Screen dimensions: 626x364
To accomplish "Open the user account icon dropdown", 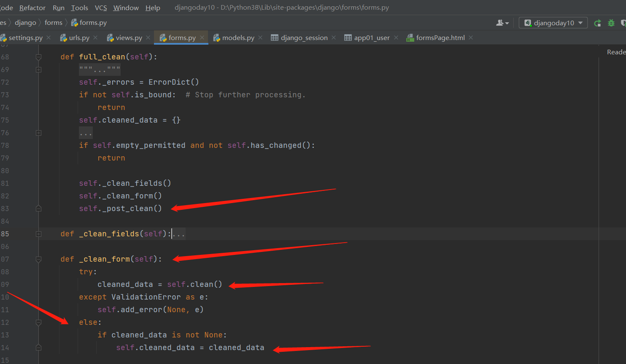I will pyautogui.click(x=502, y=23).
